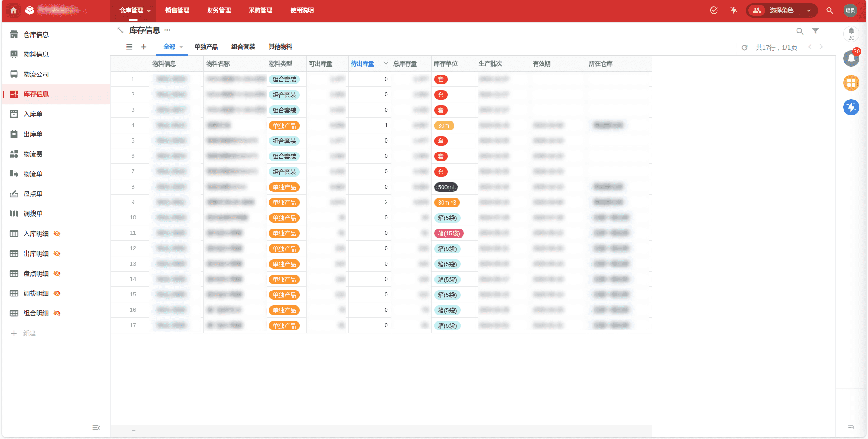Toggle hidden eye icon on 组合明细
This screenshot has height=439, width=868.
click(x=57, y=313)
